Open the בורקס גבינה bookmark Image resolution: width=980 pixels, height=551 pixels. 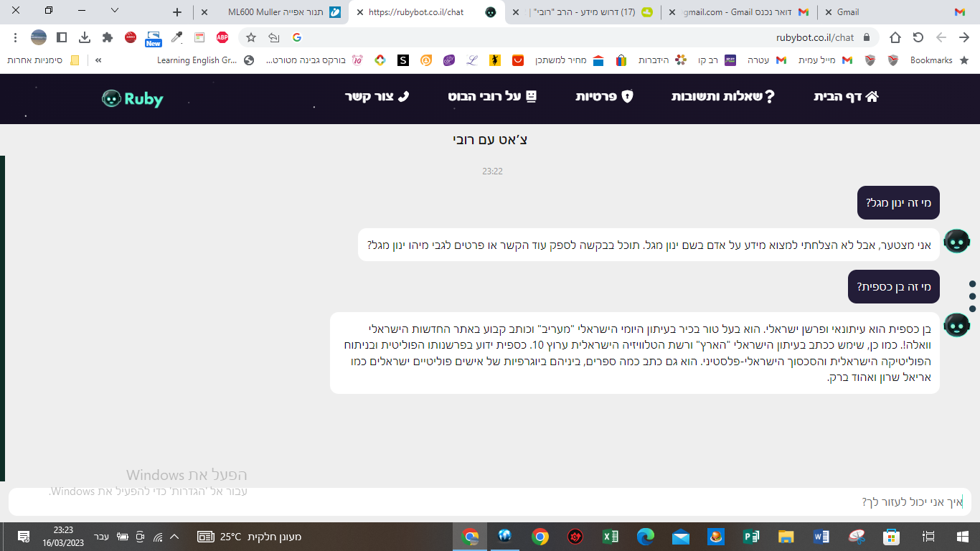point(313,60)
